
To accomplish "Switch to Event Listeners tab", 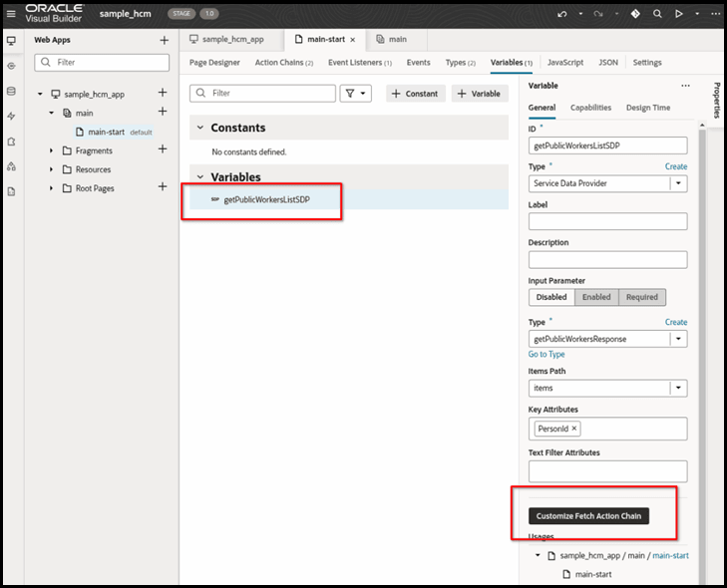I will (360, 63).
